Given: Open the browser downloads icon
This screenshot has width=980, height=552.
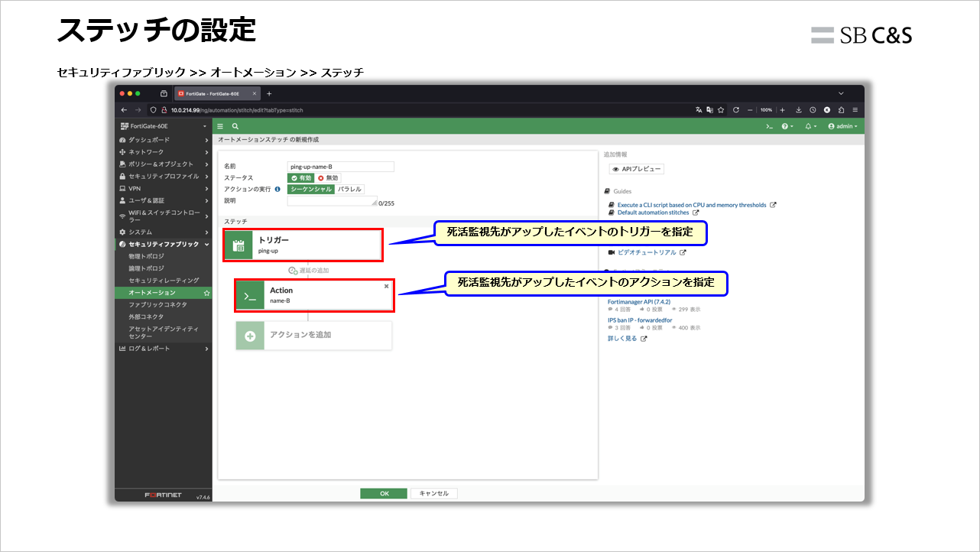Looking at the screenshot, I should point(798,110).
